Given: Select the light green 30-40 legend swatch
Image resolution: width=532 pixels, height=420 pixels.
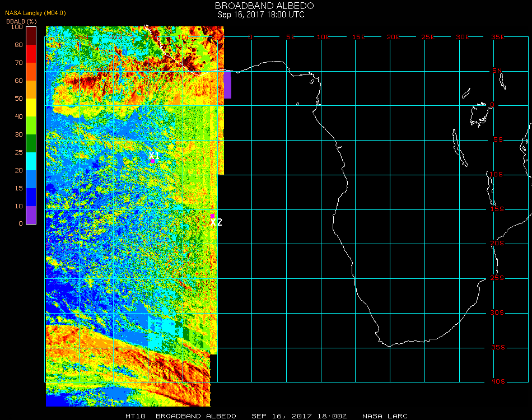Looking at the screenshot, I should (x=31, y=125).
